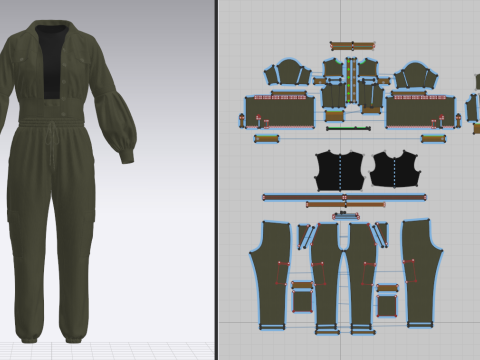Viewport: 480px width, 360px height.
Task: Select the large left sleeve rectangle pattern
Action: click(x=280, y=112)
